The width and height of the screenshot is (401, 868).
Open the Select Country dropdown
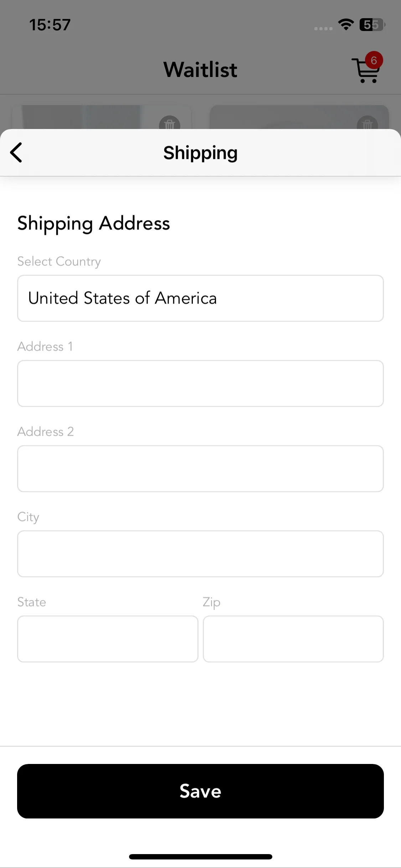point(200,298)
